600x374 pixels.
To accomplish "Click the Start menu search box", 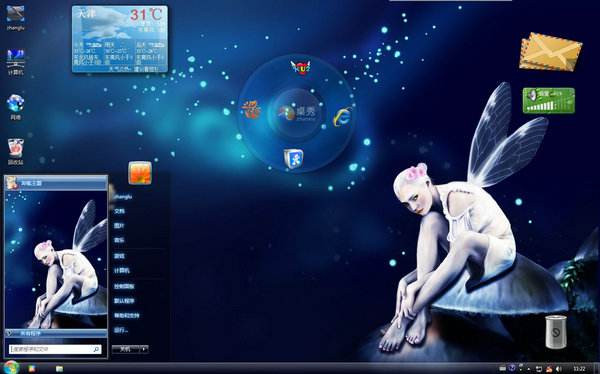I will pyautogui.click(x=55, y=349).
